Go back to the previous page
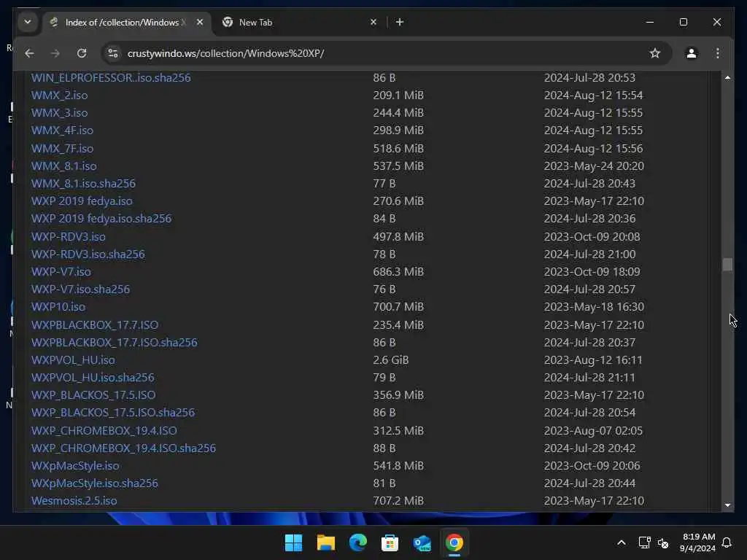This screenshot has height=560, width=747. tap(29, 53)
